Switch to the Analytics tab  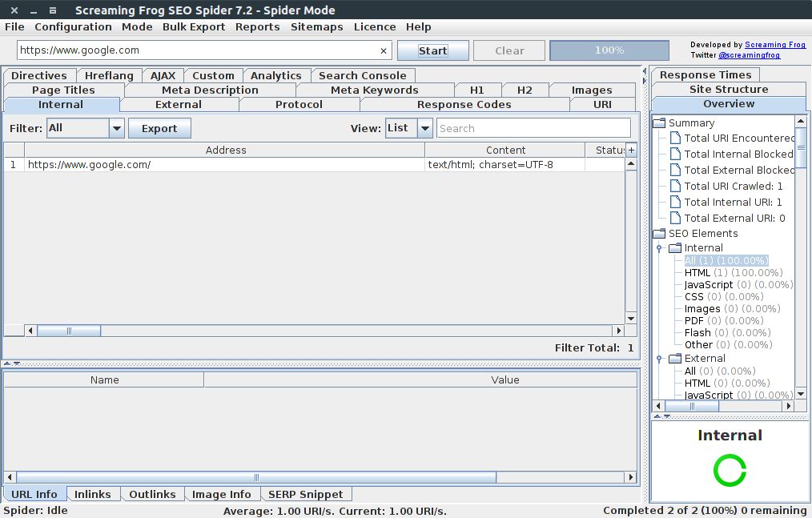tap(276, 75)
